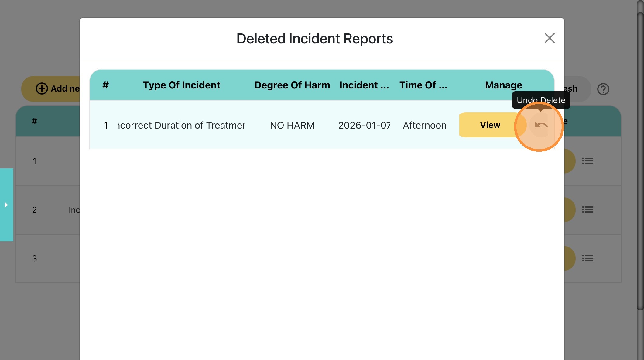
Task: Select the NO HARM cell
Action: click(x=292, y=125)
